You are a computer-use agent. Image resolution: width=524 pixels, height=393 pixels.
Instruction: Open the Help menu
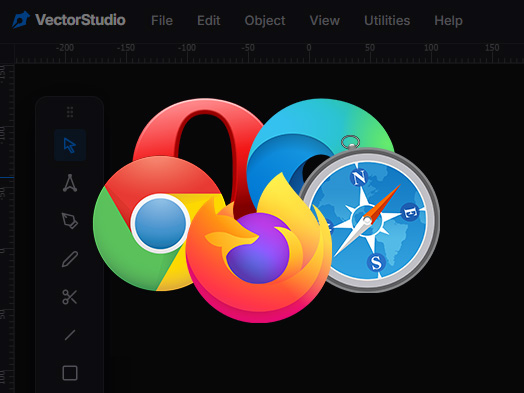click(x=448, y=21)
